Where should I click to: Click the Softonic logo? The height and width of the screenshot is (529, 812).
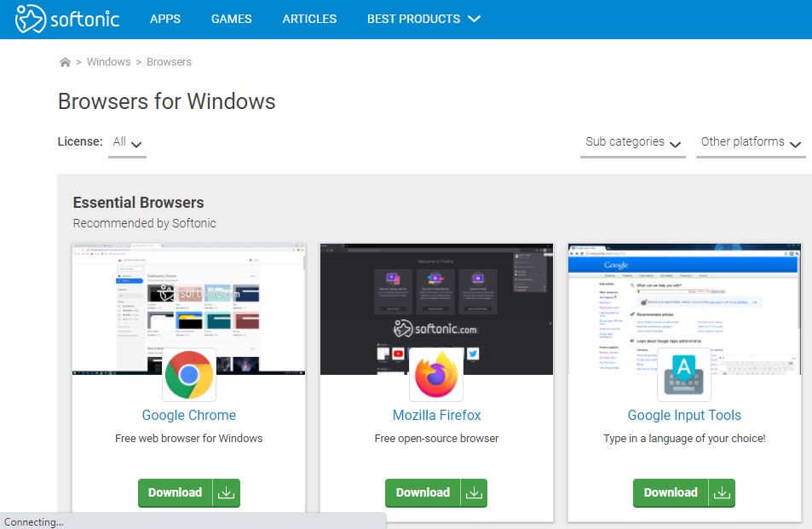tap(67, 19)
